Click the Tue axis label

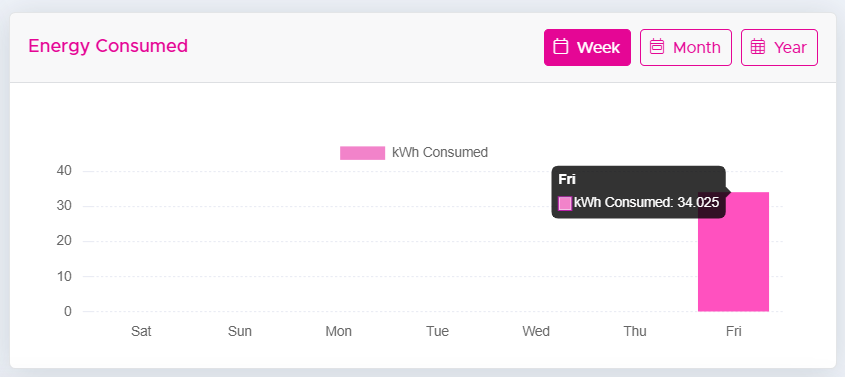point(437,331)
